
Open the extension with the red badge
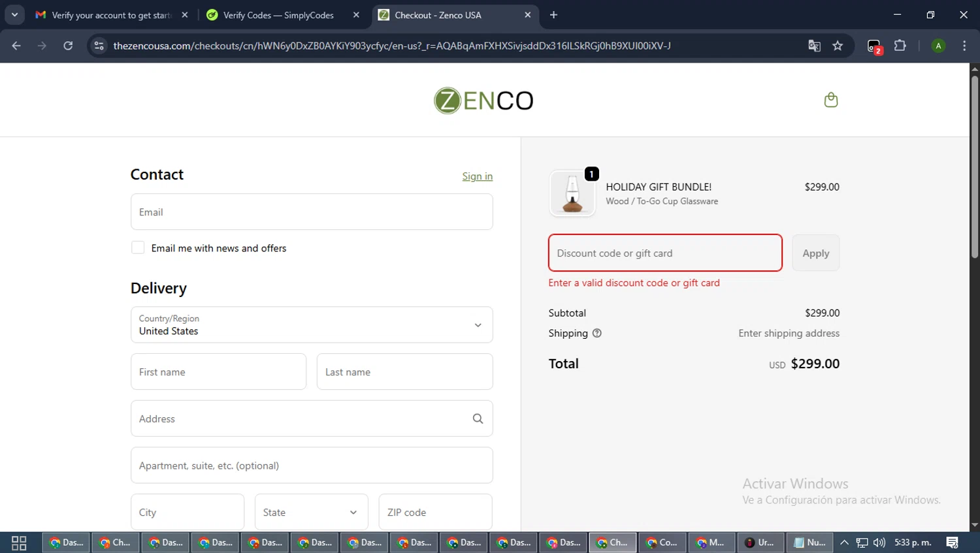pyautogui.click(x=874, y=46)
